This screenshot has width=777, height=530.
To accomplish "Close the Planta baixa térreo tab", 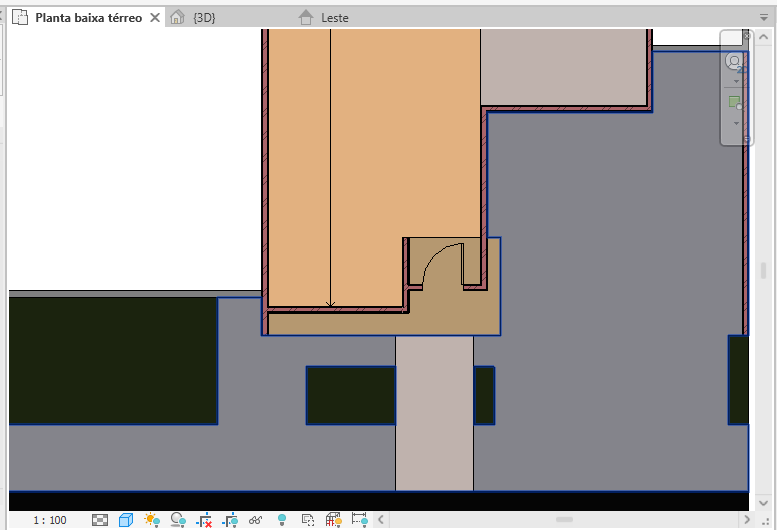I will pos(155,18).
